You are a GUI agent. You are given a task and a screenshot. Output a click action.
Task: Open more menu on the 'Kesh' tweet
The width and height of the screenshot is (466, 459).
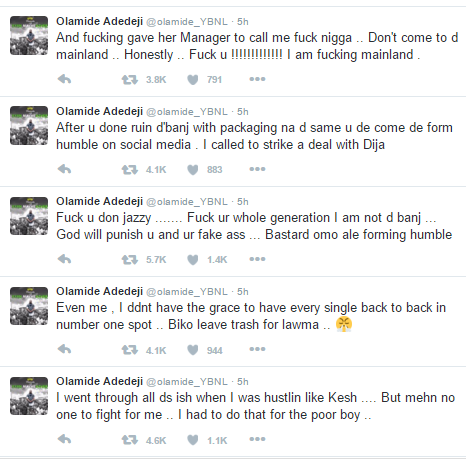click(x=257, y=439)
